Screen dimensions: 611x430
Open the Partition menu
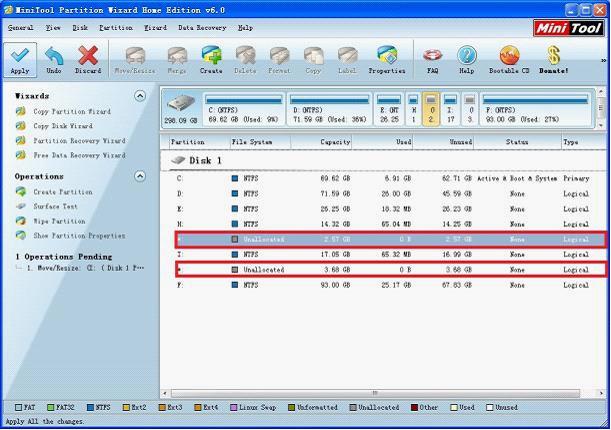pyautogui.click(x=115, y=28)
